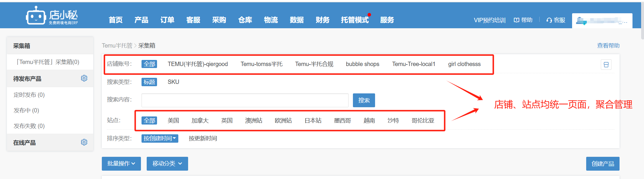Open the 数据 menu

(297, 20)
